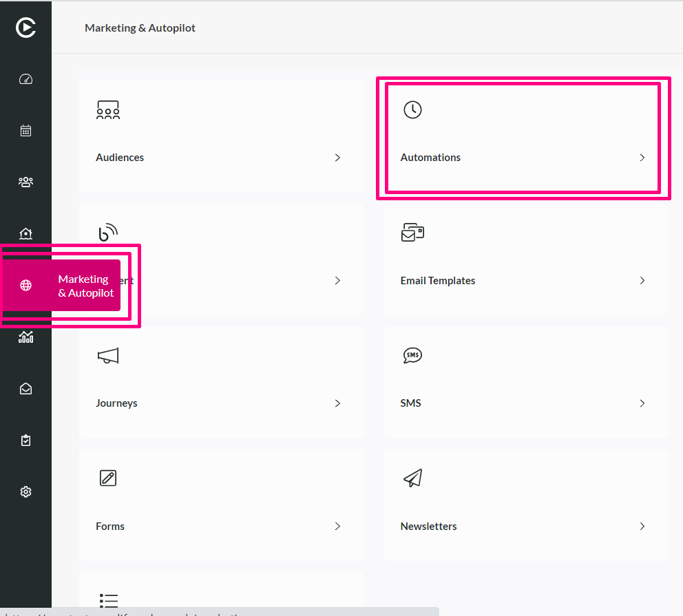Open the open-envelope inbox icon in sidebar

click(x=25, y=389)
